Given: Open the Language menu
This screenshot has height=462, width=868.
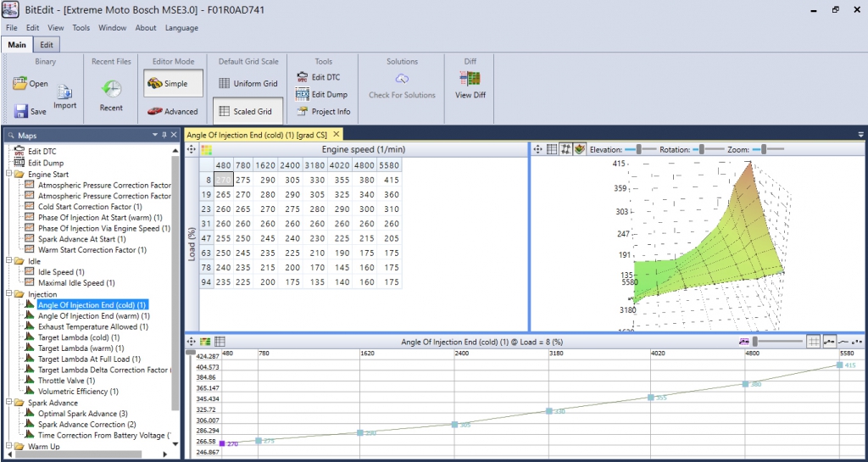Looking at the screenshot, I should point(181,28).
